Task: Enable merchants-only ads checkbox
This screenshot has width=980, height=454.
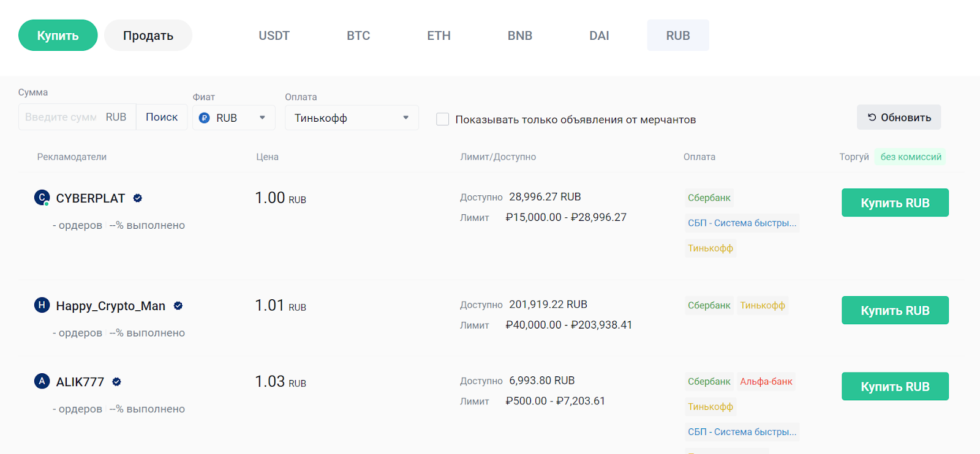Action: (442, 119)
